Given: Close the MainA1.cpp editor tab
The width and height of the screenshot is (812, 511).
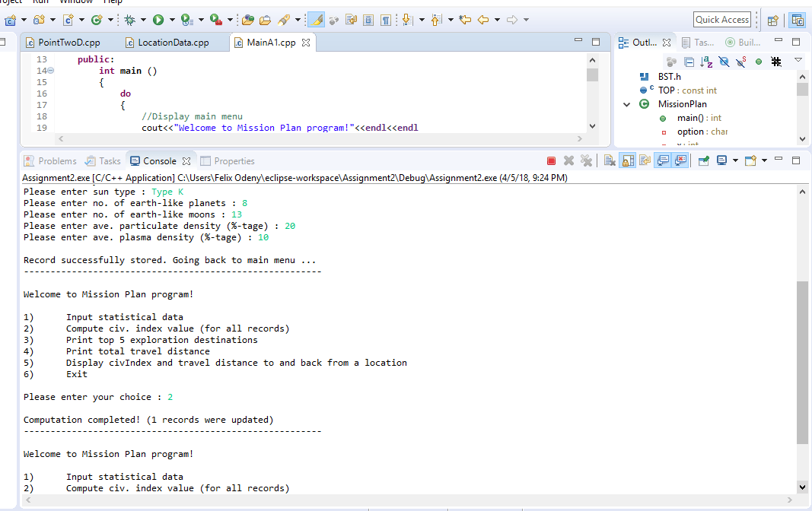Looking at the screenshot, I should point(306,43).
